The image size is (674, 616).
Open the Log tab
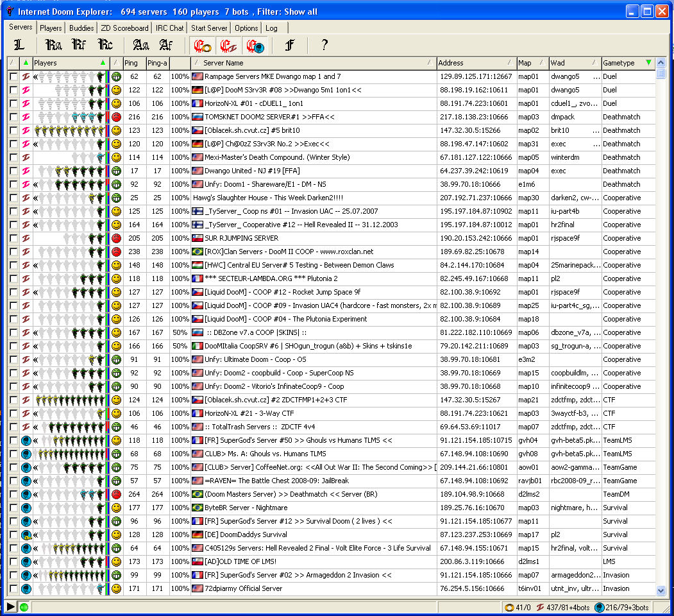click(x=271, y=28)
